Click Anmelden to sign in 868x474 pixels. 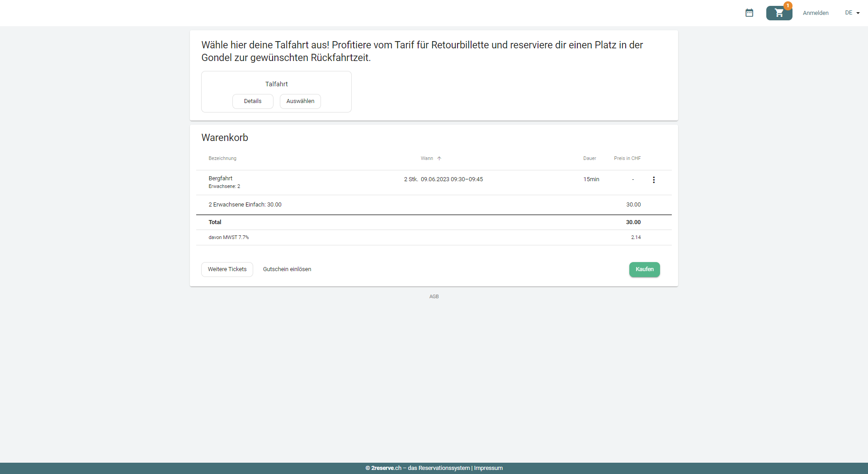[816, 13]
